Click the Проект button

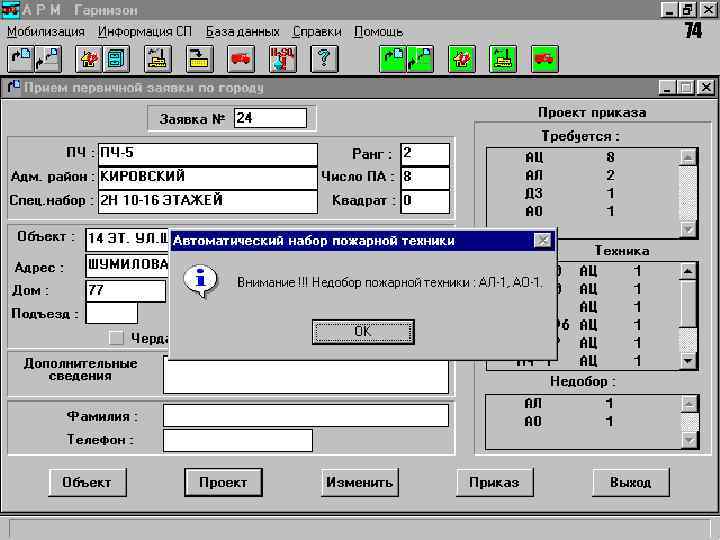click(x=223, y=482)
